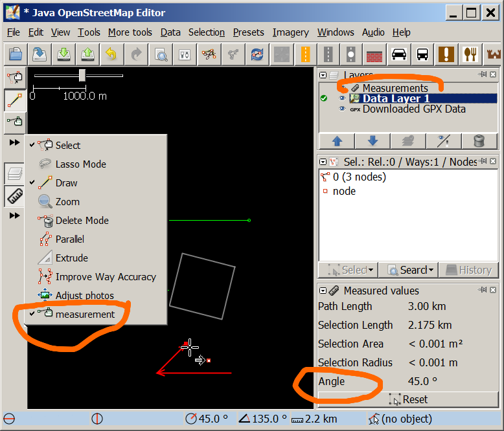Activate measurement mode in left toolbar
Viewport: 504px width, 431px height.
(x=15, y=122)
